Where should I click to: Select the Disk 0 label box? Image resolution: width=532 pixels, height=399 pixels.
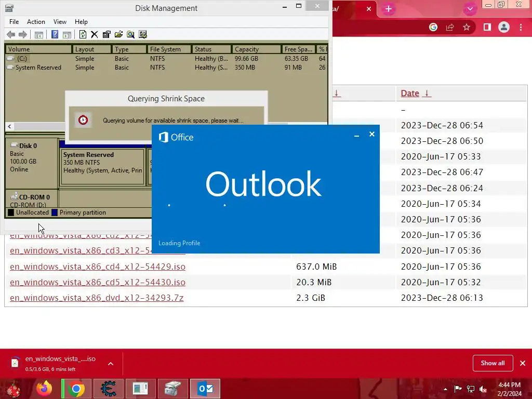pyautogui.click(x=32, y=163)
